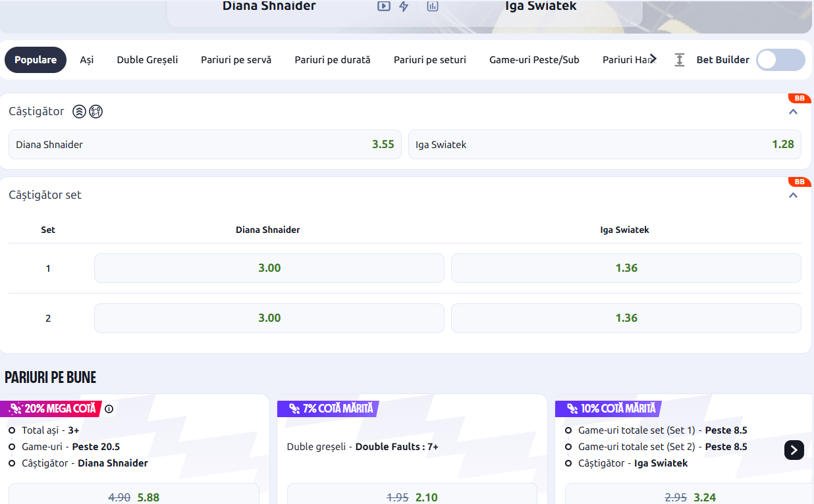
Task: Bet on Iga Swiatek to win at 1.28
Action: click(605, 145)
